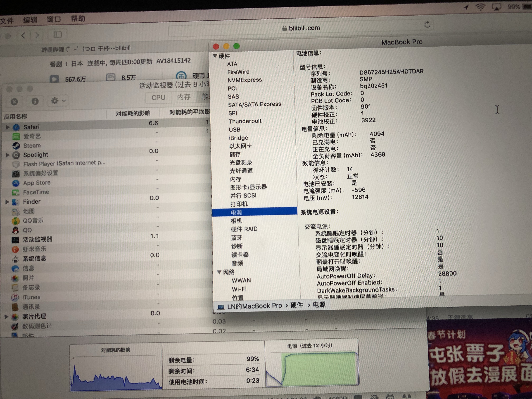Open the gear action menu in Activity Monitor
Image resolution: width=532 pixels, height=399 pixels.
click(58, 101)
